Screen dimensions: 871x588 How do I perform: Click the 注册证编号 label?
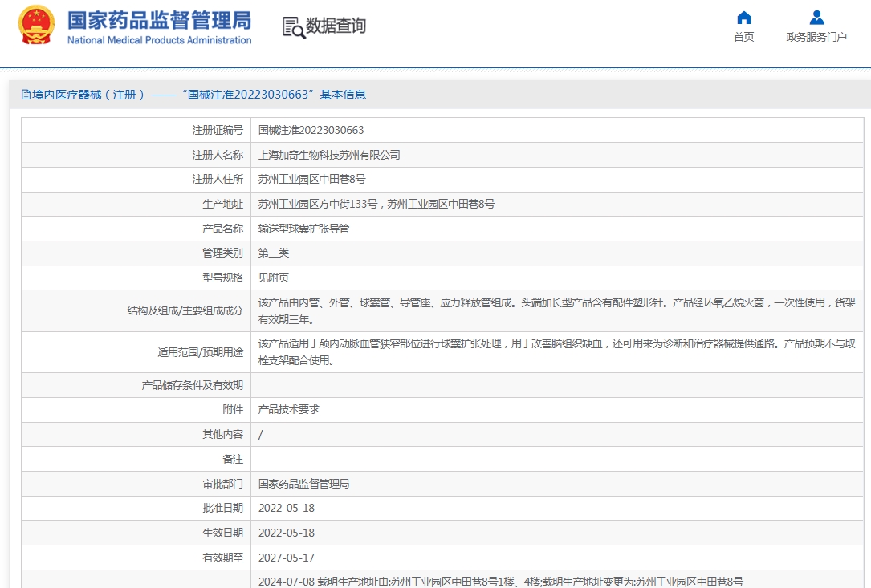[x=218, y=130]
